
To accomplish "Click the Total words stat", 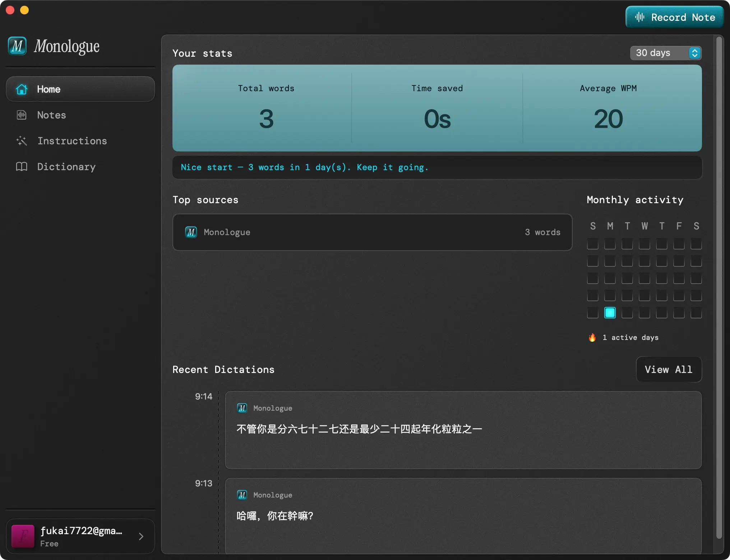I will pyautogui.click(x=266, y=108).
